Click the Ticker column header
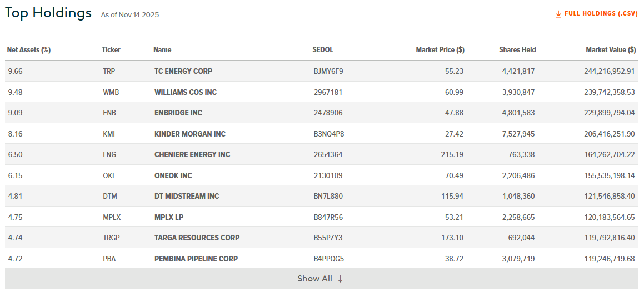This screenshot has width=644, height=292. click(111, 50)
